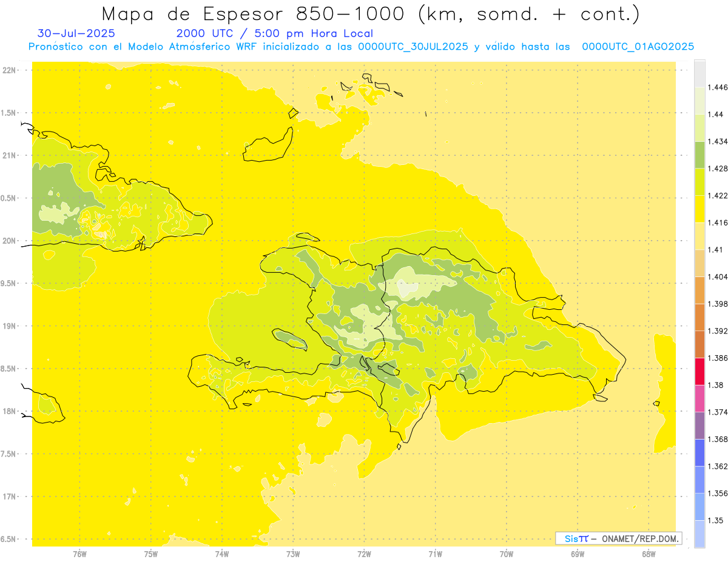Select the legend value '1.392'
Screen dimensions: 728x562
(718, 331)
